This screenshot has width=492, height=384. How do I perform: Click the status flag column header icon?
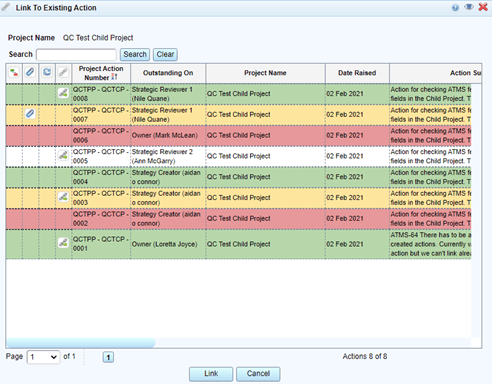(14, 72)
